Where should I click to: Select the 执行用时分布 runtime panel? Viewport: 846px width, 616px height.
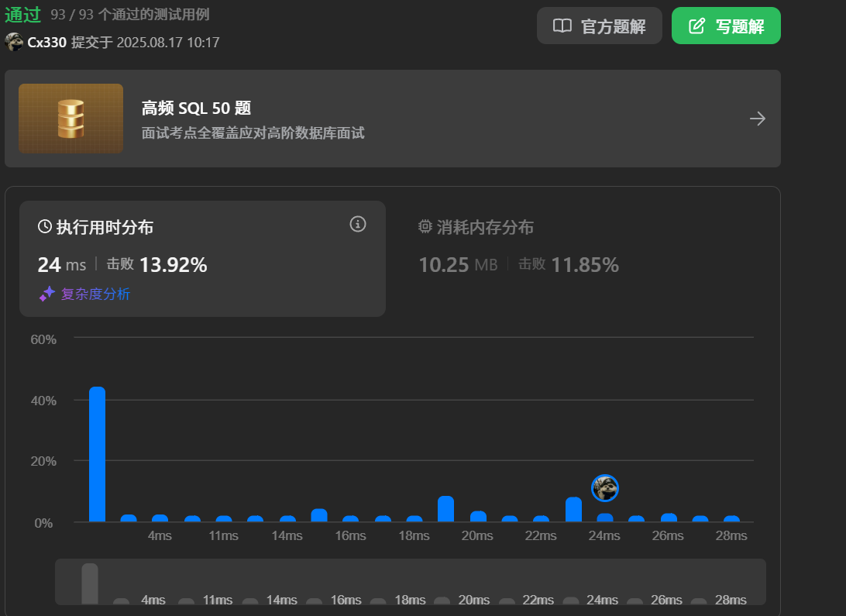[202, 258]
